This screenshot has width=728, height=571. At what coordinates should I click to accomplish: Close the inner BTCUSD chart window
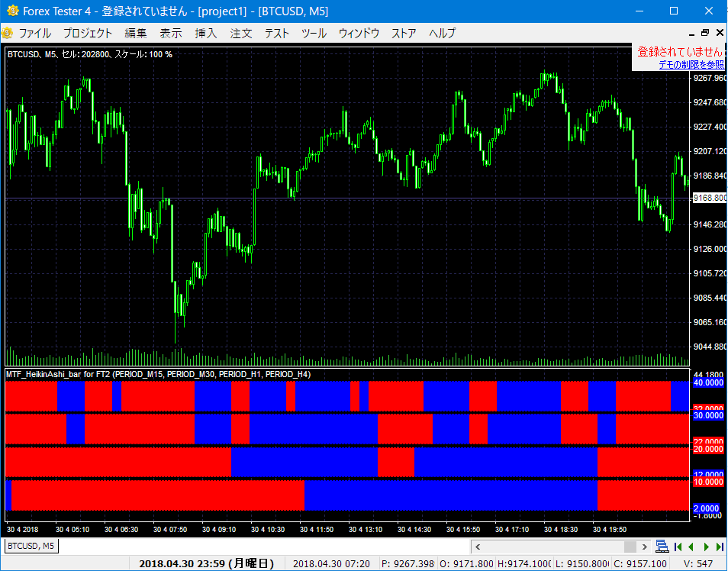coord(720,33)
